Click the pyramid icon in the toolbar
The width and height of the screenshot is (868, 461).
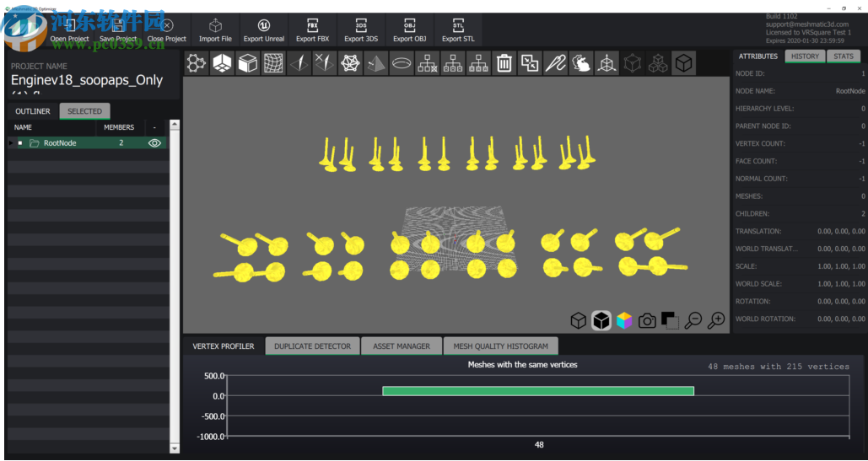(x=376, y=63)
